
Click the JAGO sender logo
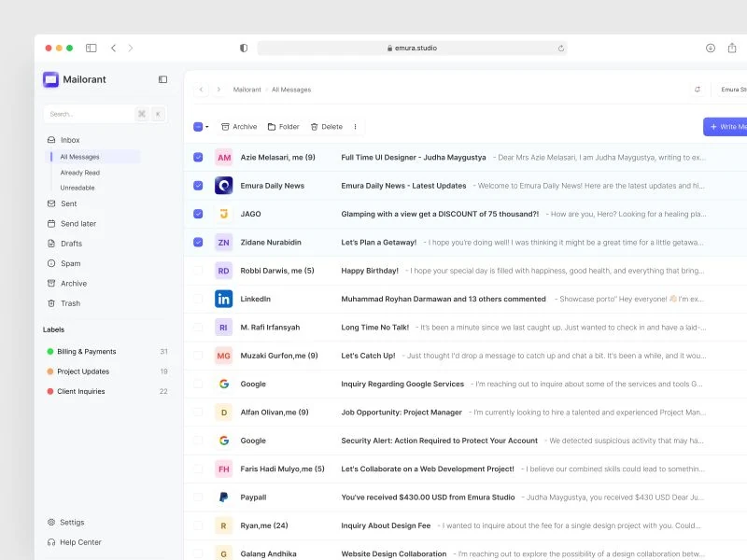[x=223, y=214]
